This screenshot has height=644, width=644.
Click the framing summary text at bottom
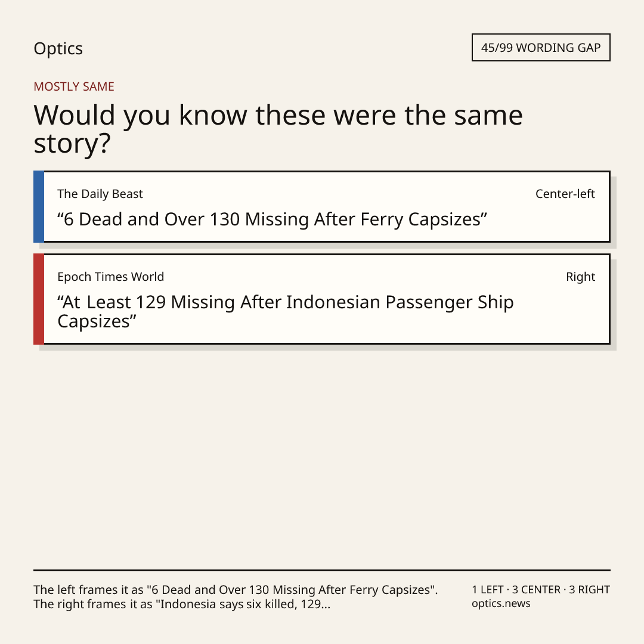236,597
